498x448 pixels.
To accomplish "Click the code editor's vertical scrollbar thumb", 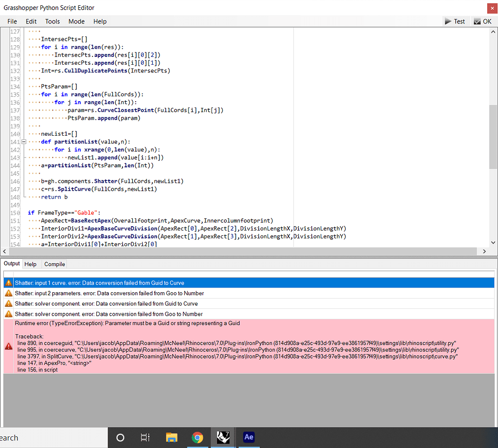I will pos(493,136).
